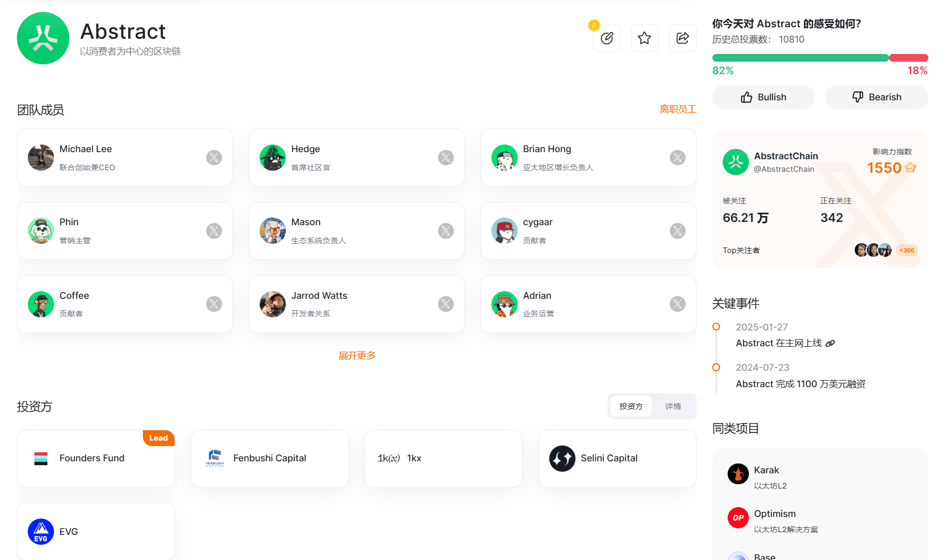Image resolution: width=948 pixels, height=560 pixels.
Task: Open the edit/submit info icon
Action: coord(607,38)
